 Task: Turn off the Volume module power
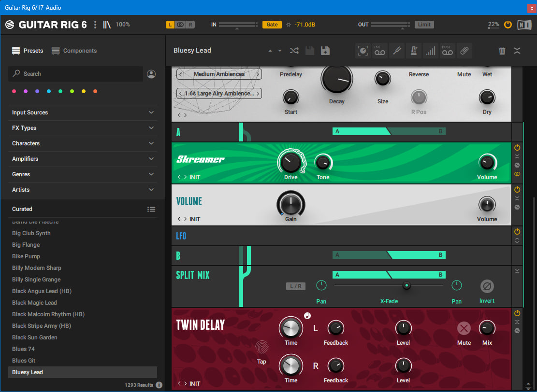click(517, 190)
